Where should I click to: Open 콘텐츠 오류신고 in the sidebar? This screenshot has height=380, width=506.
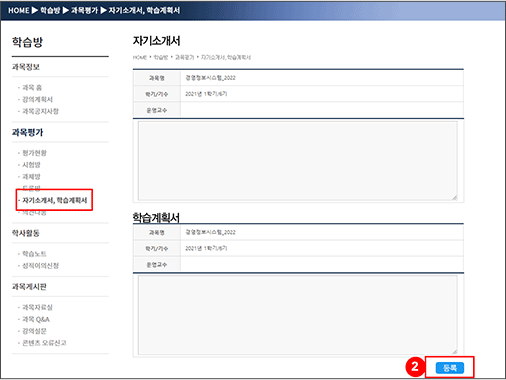44,343
